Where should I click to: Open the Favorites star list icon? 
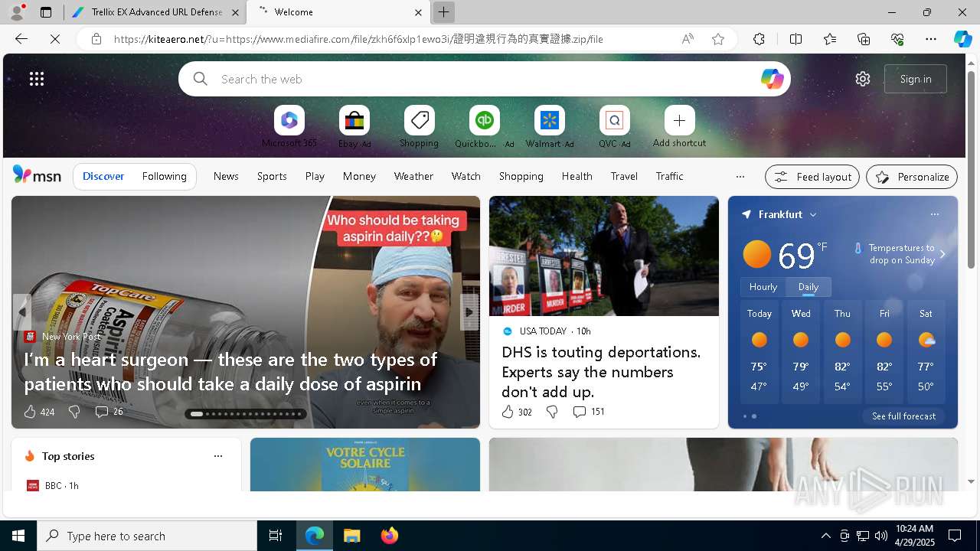830,39
